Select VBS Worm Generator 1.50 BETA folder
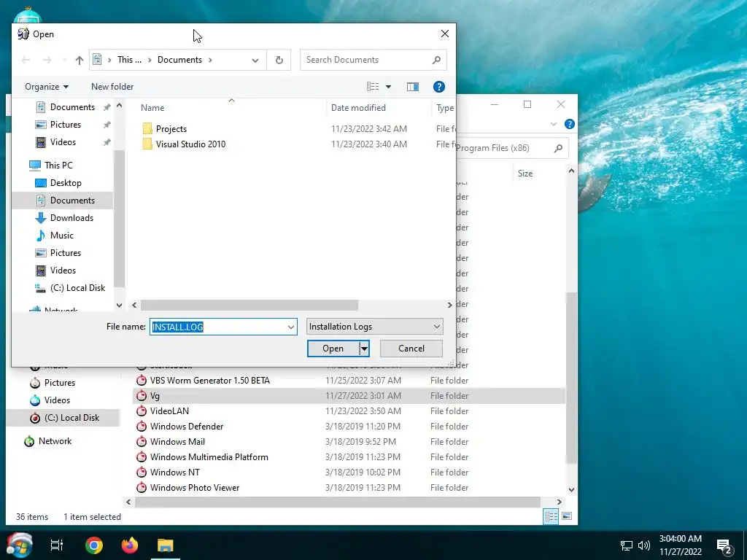Viewport: 747px width, 560px height. point(209,381)
